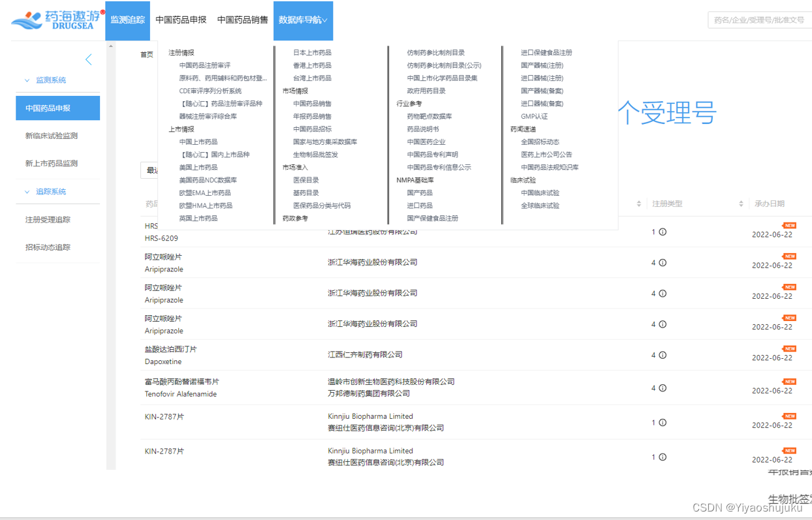Open 政府用药目录 menu entry

point(426,91)
